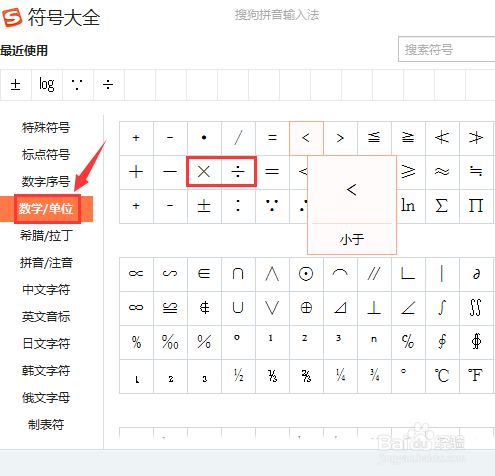This screenshot has width=495, height=476.
Task: Select the element-of symbol ∈
Action: click(204, 274)
